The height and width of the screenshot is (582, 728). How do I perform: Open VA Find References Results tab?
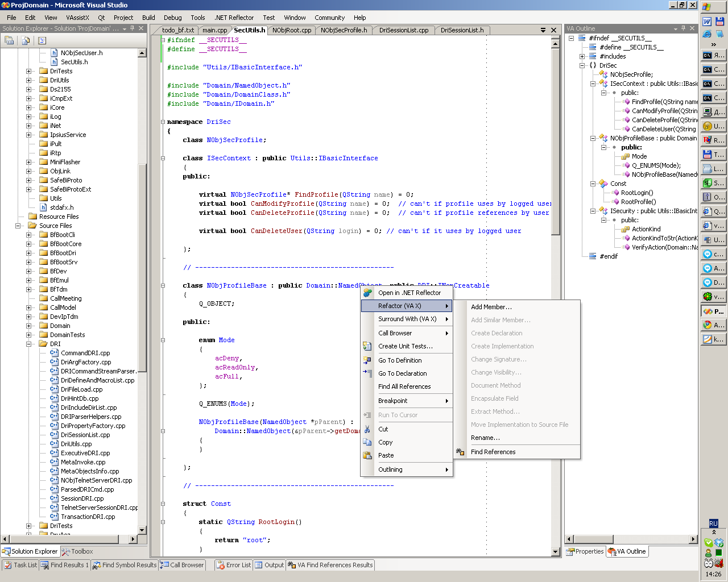[330, 565]
